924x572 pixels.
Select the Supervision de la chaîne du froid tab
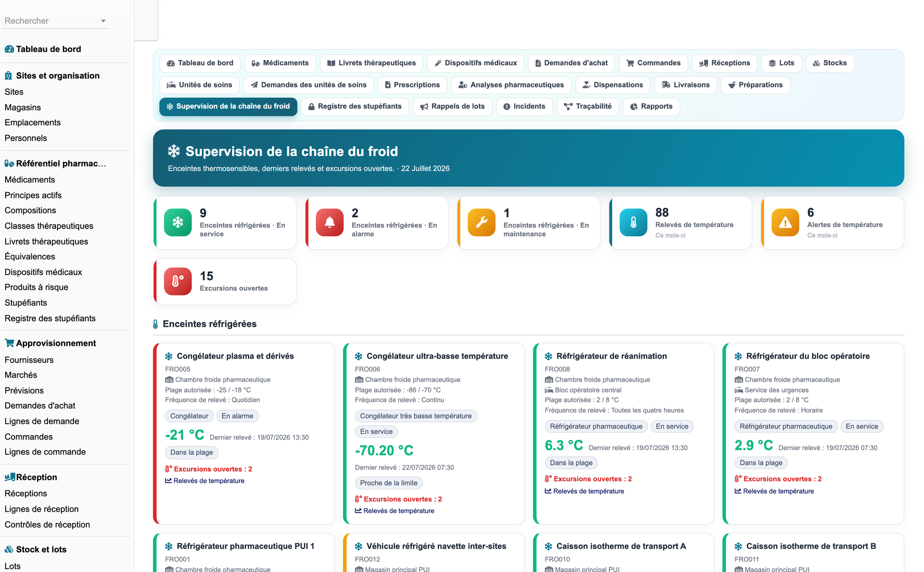228,106
